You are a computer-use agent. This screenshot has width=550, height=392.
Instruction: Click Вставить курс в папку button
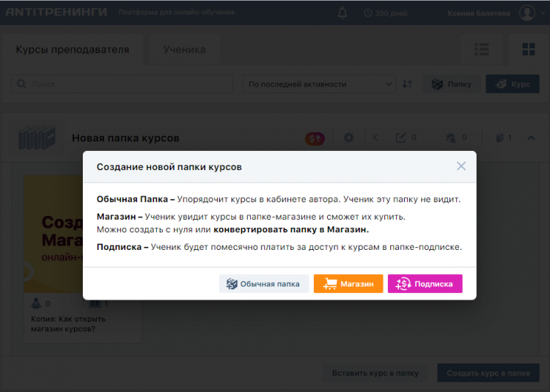point(375,373)
